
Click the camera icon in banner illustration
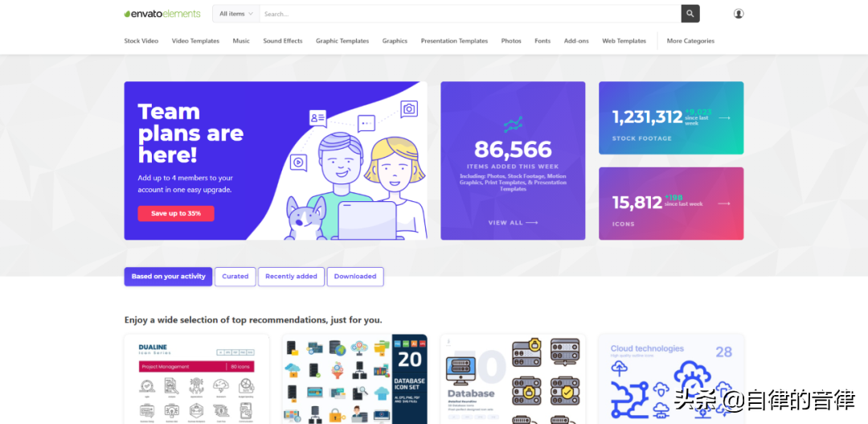409,109
